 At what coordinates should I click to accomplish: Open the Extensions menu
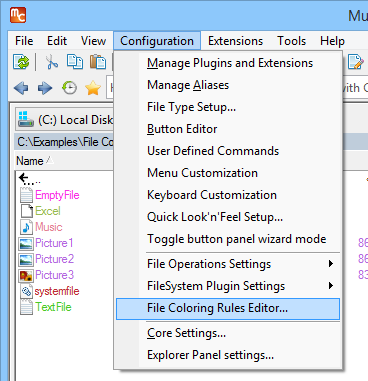pyautogui.click(x=236, y=41)
